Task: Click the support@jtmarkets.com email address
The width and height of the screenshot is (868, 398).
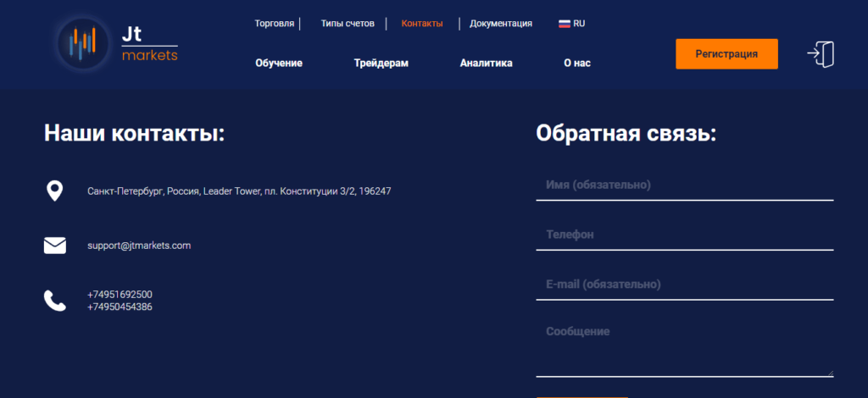Action: point(139,246)
